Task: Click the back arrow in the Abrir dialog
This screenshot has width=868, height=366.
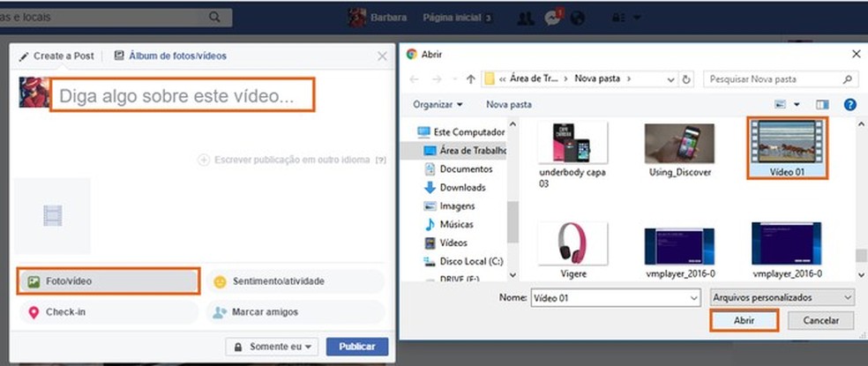Action: [414, 79]
